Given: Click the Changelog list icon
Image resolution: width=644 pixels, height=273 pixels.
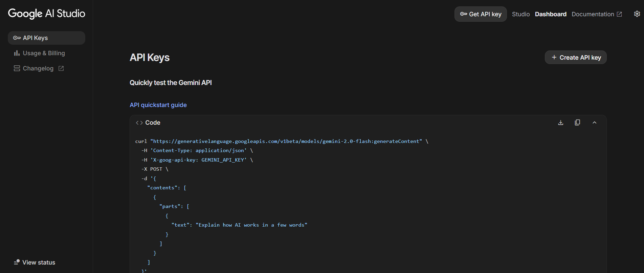Looking at the screenshot, I should point(17,68).
